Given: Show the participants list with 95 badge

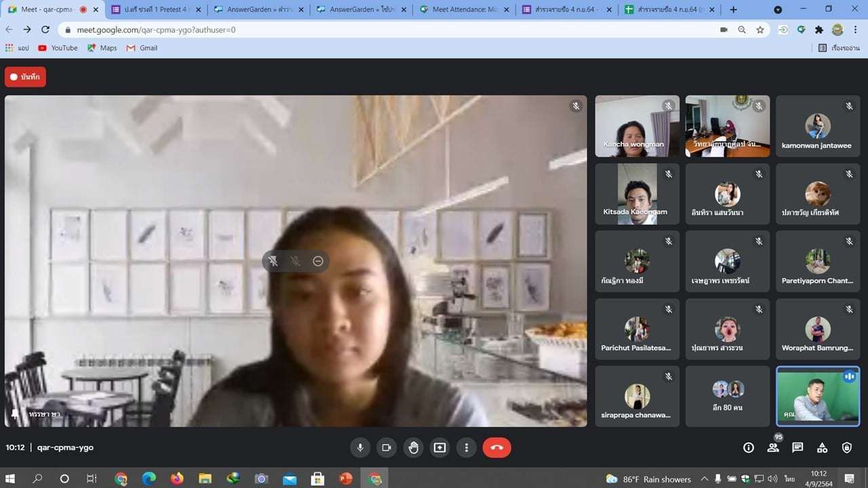Looking at the screenshot, I should tap(773, 447).
